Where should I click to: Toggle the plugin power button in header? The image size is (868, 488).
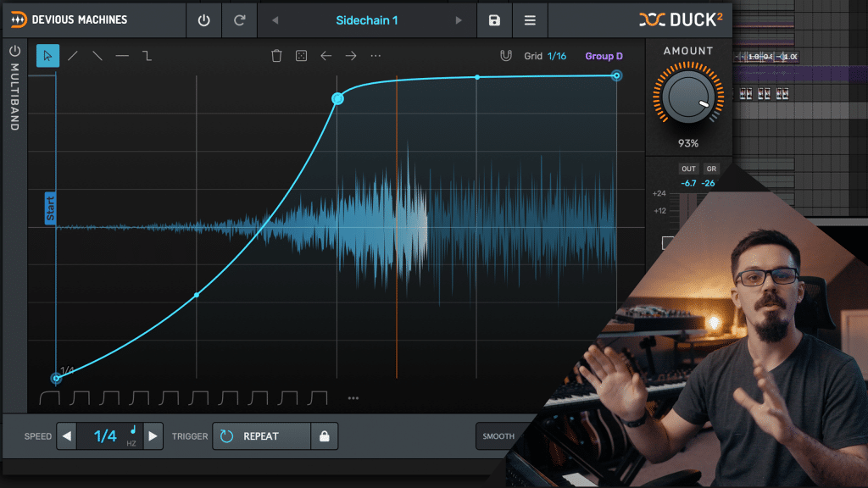tap(203, 20)
